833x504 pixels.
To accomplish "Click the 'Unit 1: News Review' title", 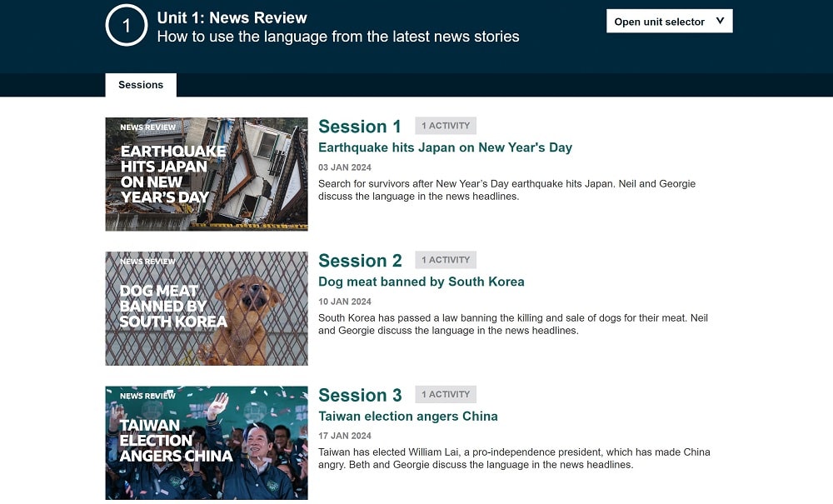I will tap(232, 17).
